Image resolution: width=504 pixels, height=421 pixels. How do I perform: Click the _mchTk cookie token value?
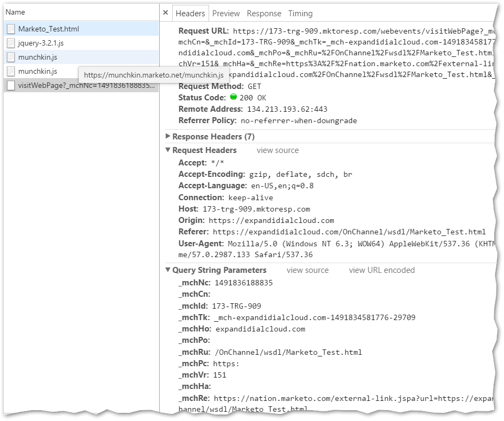(314, 317)
